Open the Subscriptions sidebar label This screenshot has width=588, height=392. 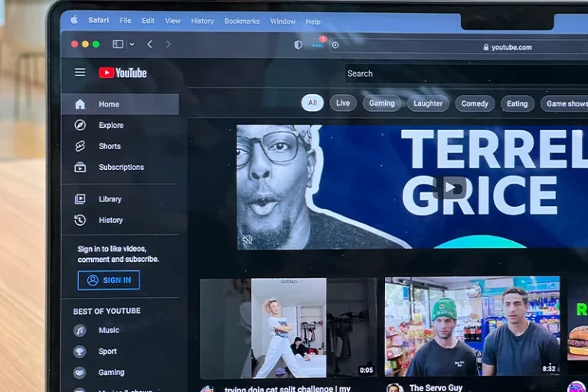click(x=121, y=168)
